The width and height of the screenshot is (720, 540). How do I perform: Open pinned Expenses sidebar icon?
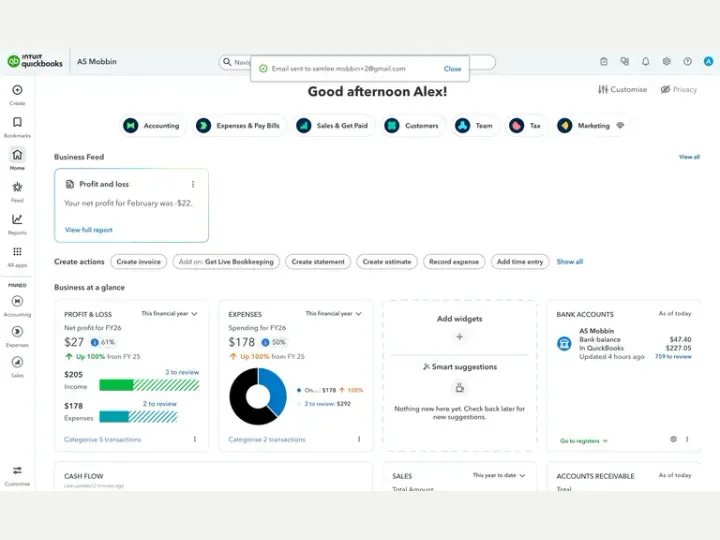[x=17, y=332]
